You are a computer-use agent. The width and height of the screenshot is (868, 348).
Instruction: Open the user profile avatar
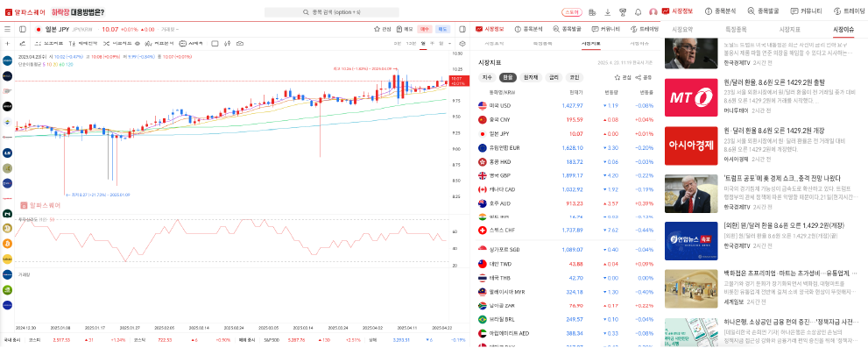(653, 12)
